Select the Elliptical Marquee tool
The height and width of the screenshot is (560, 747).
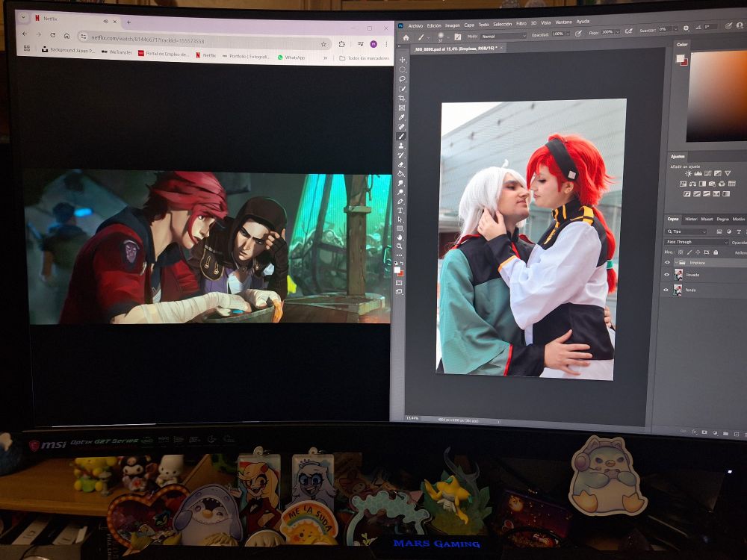(x=402, y=69)
